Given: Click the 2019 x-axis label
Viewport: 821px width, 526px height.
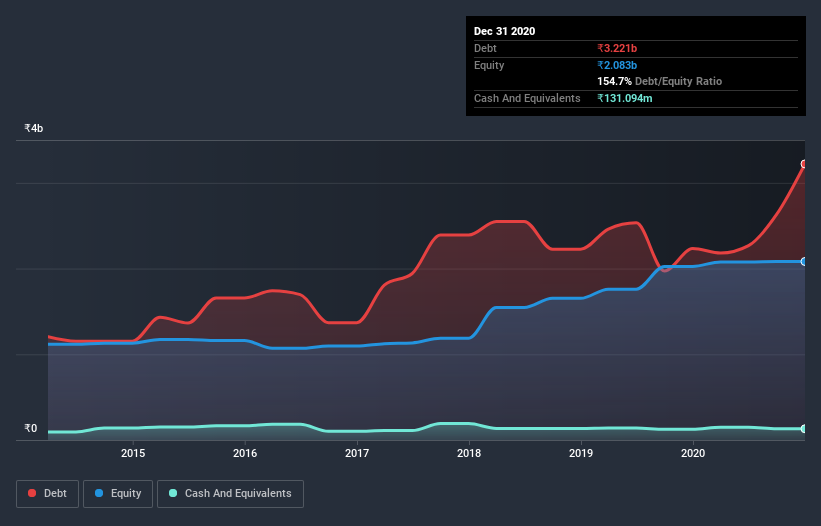Looking at the screenshot, I should (x=581, y=453).
